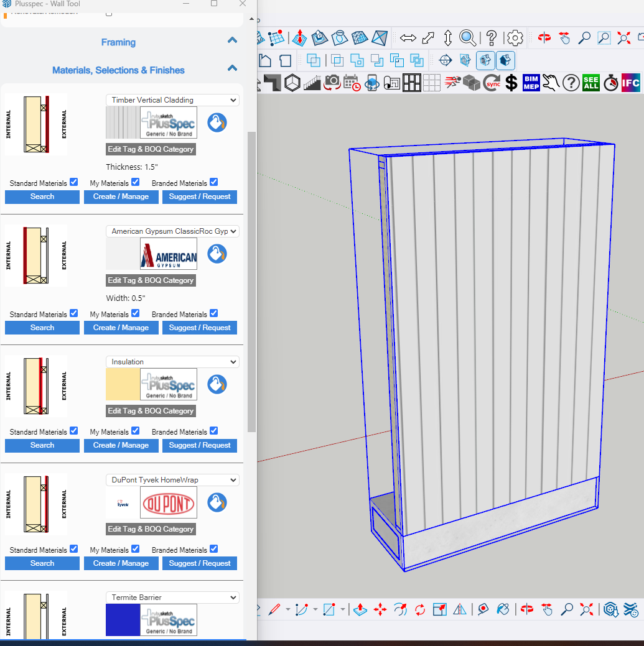Apply paint bucket for Timber Vertical Cladding
The image size is (644, 646).
coord(217,122)
